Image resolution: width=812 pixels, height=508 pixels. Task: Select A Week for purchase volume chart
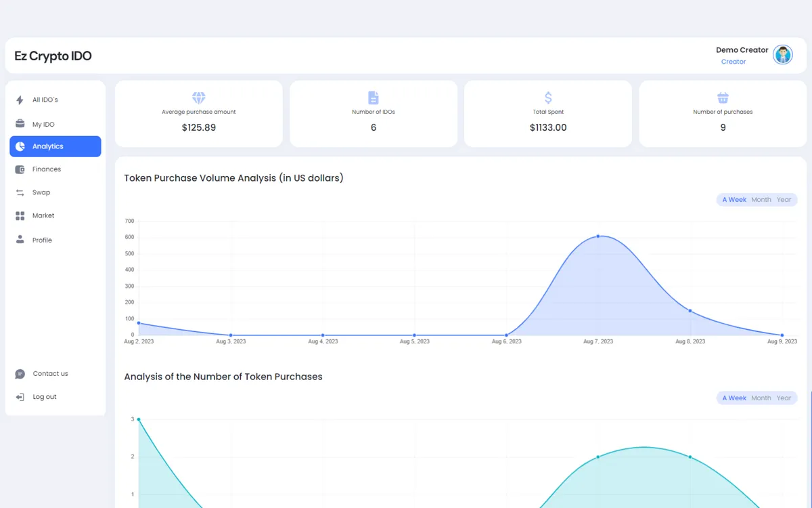734,200
